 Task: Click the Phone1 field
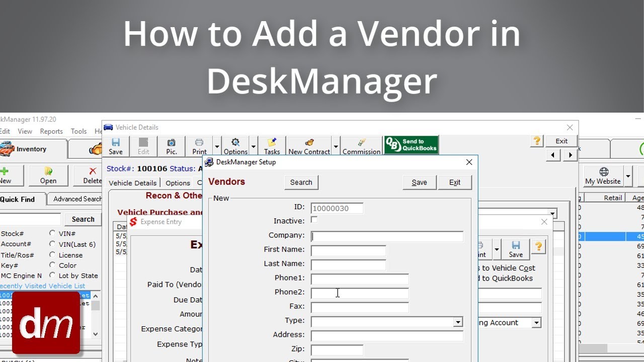(x=360, y=279)
